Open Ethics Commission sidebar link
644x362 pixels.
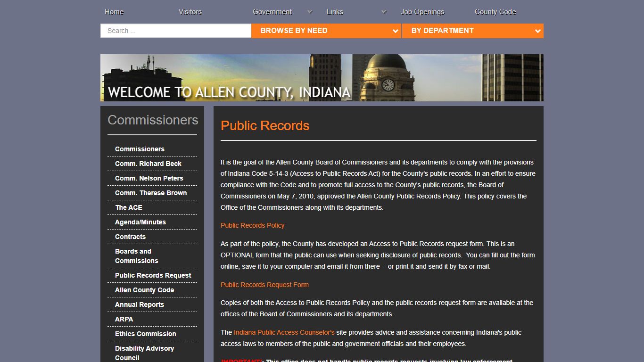[146, 334]
